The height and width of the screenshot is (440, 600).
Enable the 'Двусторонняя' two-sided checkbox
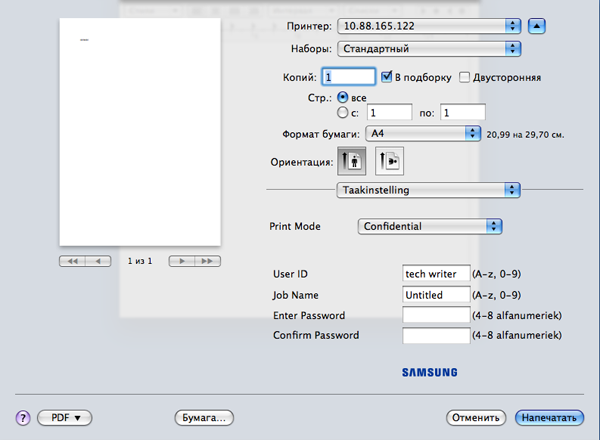pyautogui.click(x=464, y=76)
